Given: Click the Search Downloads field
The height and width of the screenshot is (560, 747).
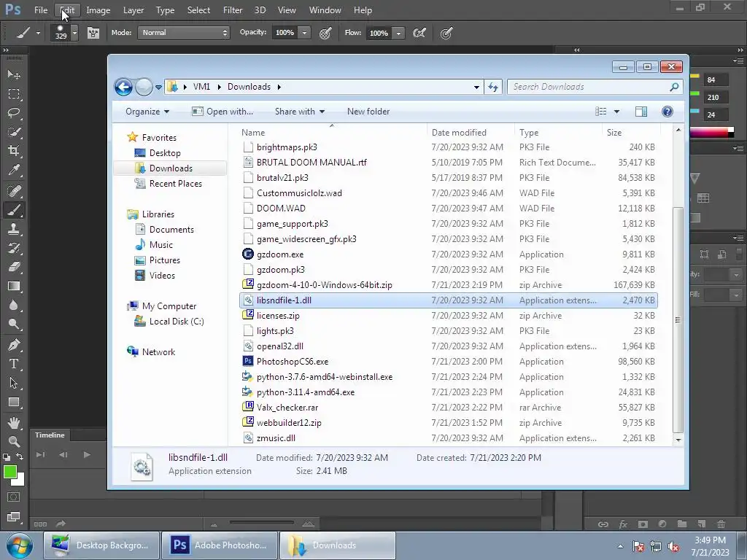Looking at the screenshot, I should [x=595, y=87].
